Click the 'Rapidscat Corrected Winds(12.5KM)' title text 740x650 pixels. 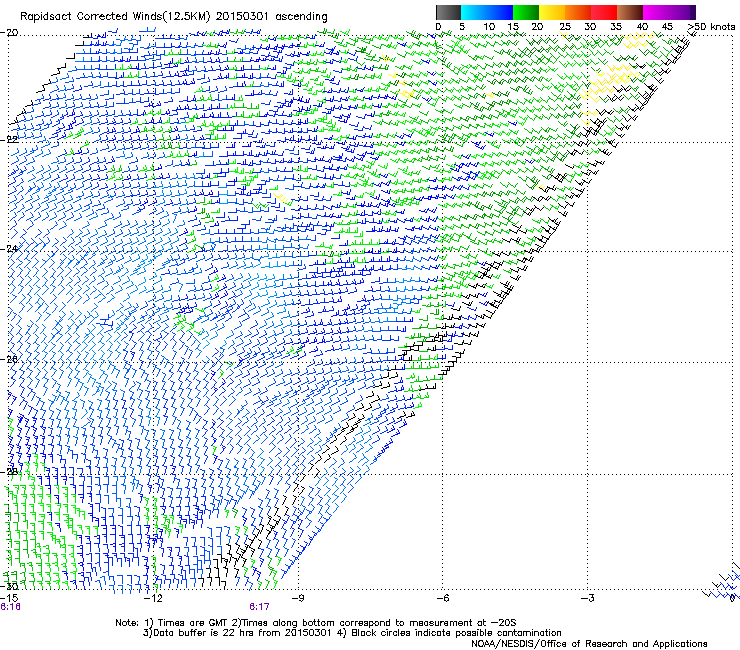[x=115, y=17]
